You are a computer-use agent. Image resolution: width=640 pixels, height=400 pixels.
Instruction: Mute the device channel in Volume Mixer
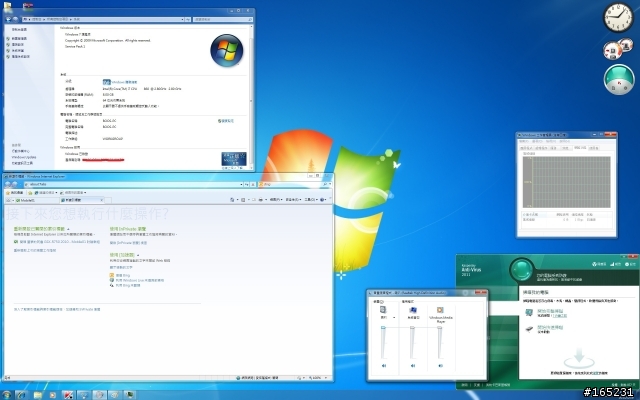384,366
